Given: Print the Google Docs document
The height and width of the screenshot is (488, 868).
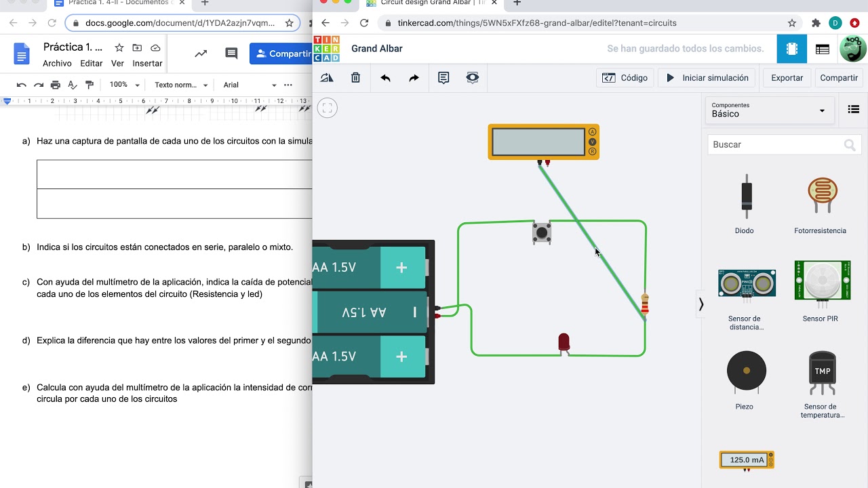Looking at the screenshot, I should [x=56, y=85].
